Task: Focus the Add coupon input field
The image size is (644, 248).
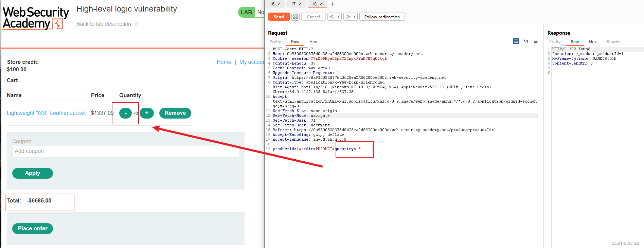Action: click(x=126, y=151)
